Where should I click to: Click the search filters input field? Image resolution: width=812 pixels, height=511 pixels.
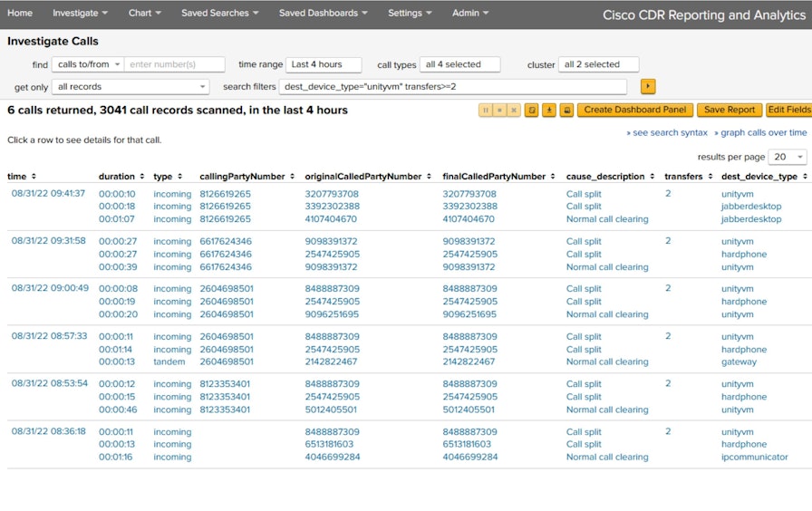(452, 87)
